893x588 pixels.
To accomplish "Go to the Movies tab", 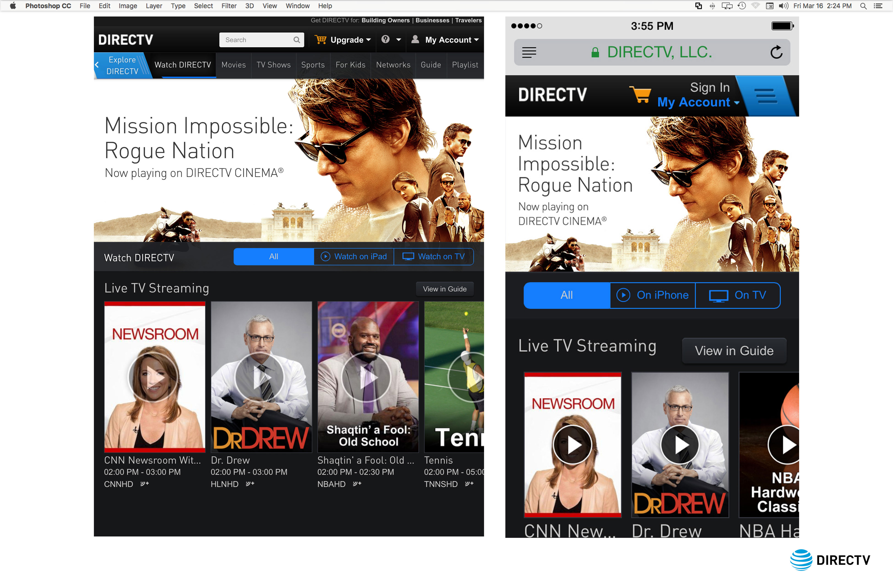I will click(233, 65).
